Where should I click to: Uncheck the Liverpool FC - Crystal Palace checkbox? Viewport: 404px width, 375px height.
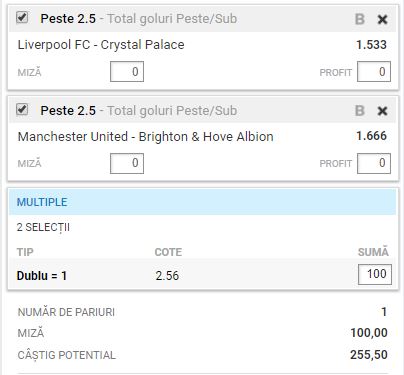tap(22, 17)
